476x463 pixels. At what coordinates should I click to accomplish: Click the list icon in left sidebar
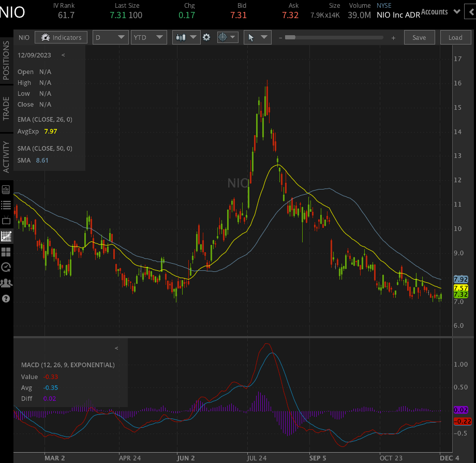click(x=6, y=205)
